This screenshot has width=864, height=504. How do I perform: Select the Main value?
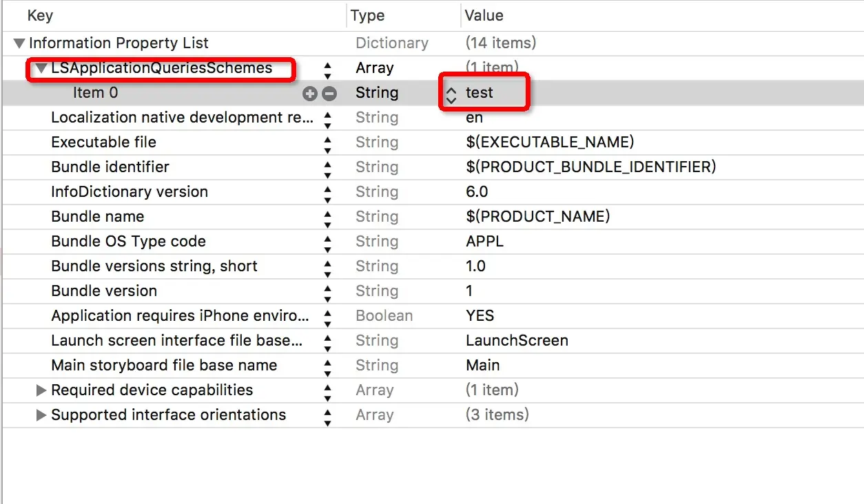pyautogui.click(x=483, y=366)
